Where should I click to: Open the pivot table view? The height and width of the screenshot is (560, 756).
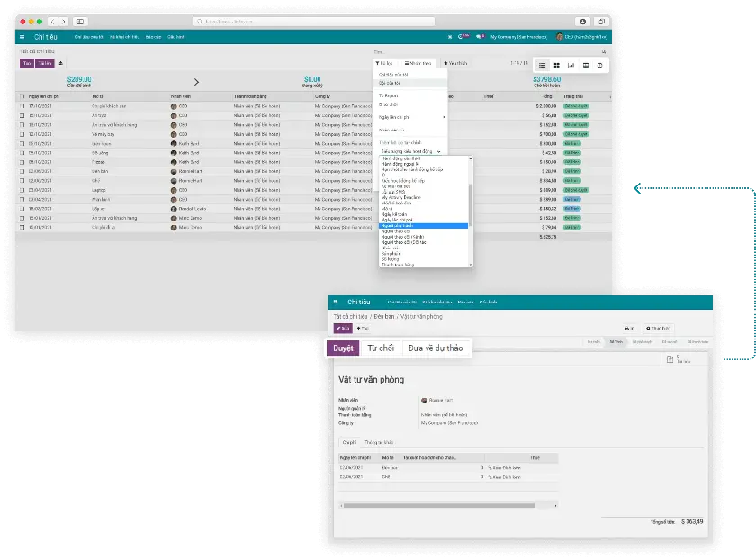click(585, 66)
